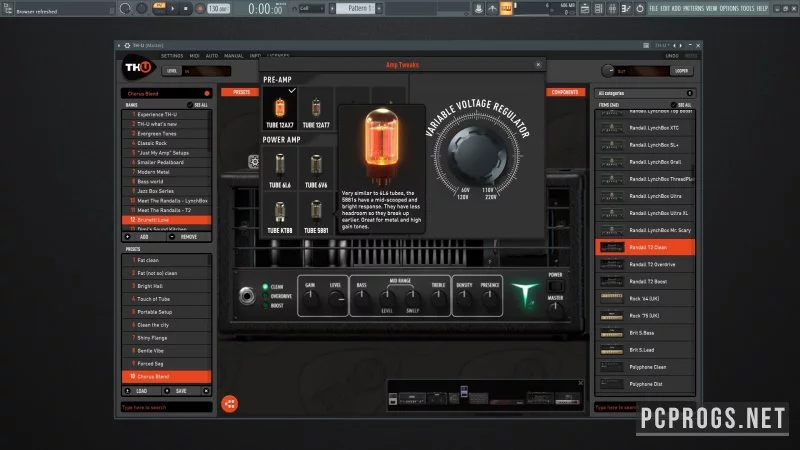Choose the TUBE 6V6 power amp tube
Screen dimensions: 800x450
click(316, 169)
